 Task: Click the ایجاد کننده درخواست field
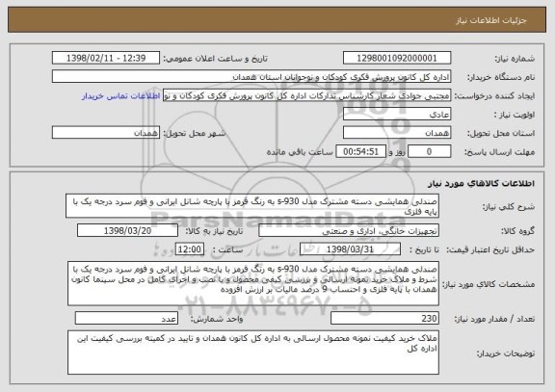tap(306, 95)
